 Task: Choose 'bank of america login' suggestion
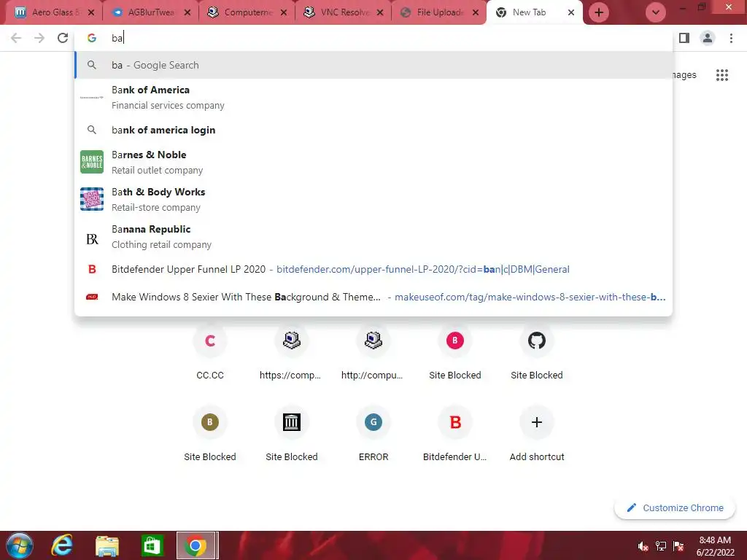click(373, 130)
